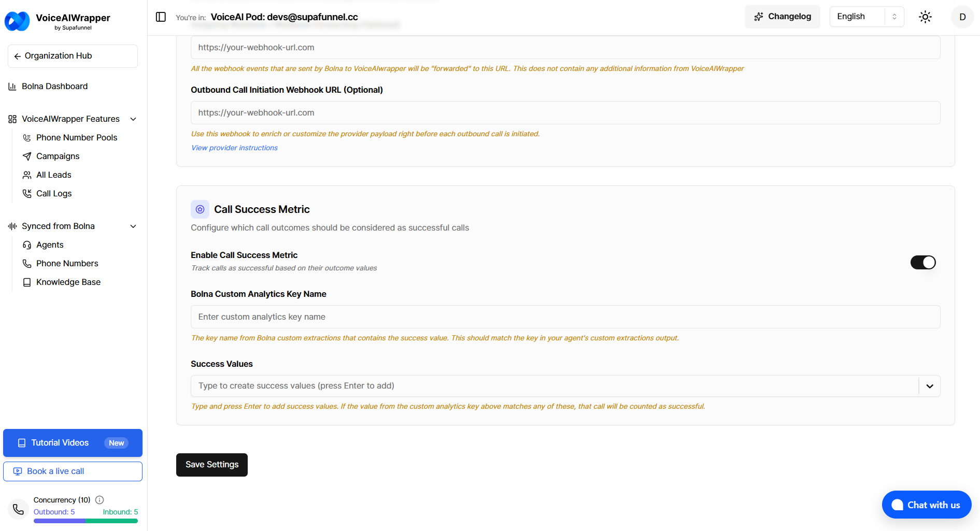Click the concurrency info icon

click(x=100, y=500)
